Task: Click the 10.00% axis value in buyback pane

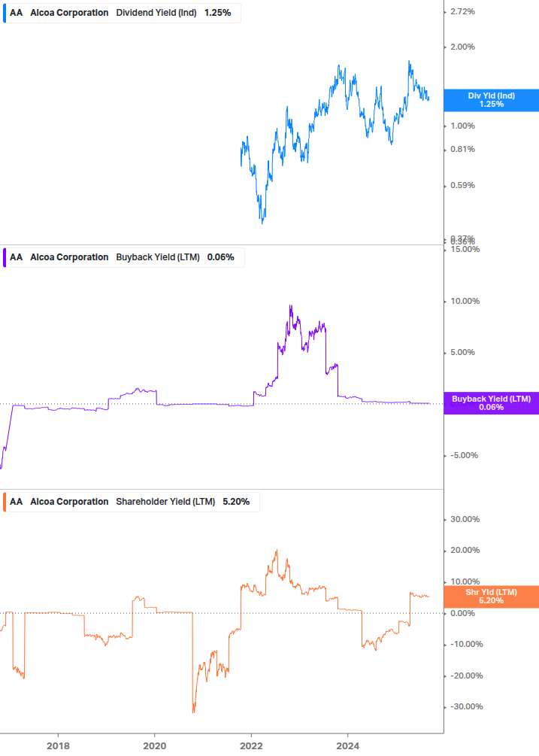Action: [465, 302]
